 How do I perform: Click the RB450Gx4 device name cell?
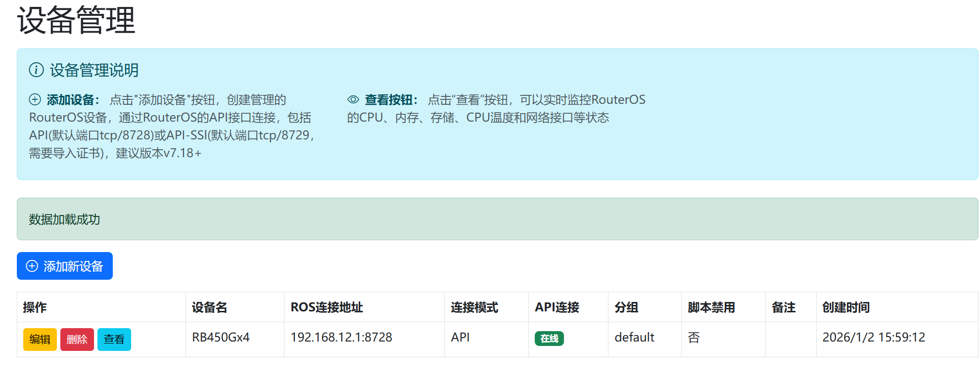coord(221,338)
